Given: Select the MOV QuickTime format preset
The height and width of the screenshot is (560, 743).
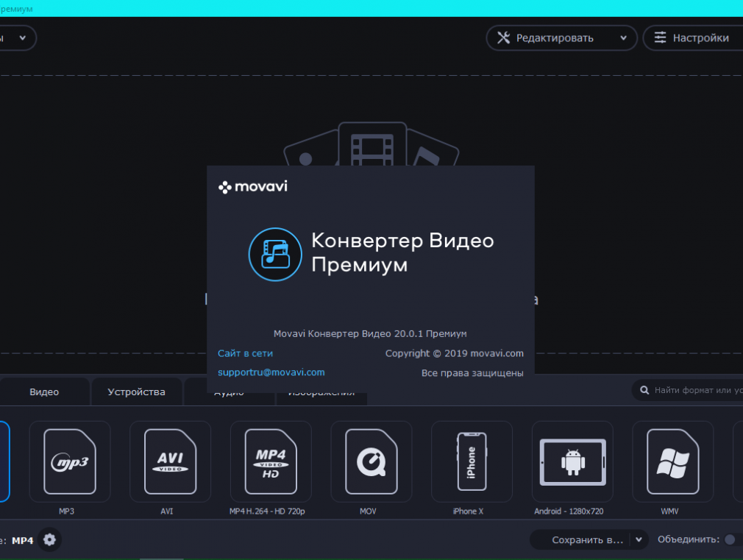Looking at the screenshot, I should tap(371, 461).
